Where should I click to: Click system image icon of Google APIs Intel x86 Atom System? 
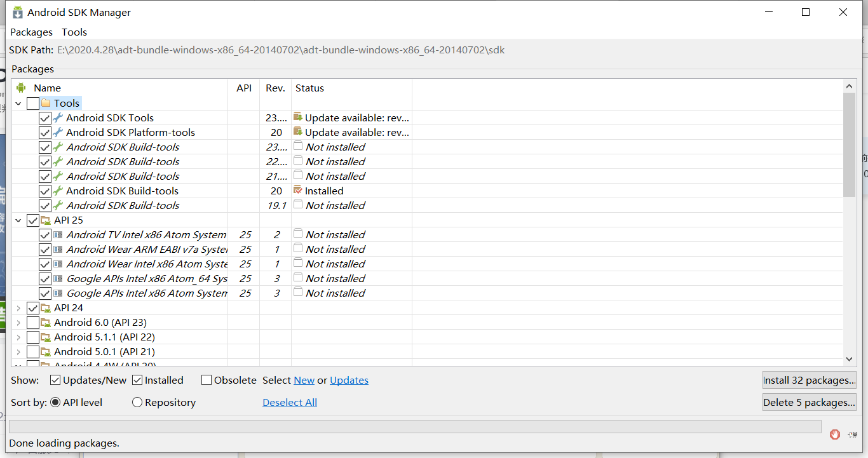(x=58, y=293)
